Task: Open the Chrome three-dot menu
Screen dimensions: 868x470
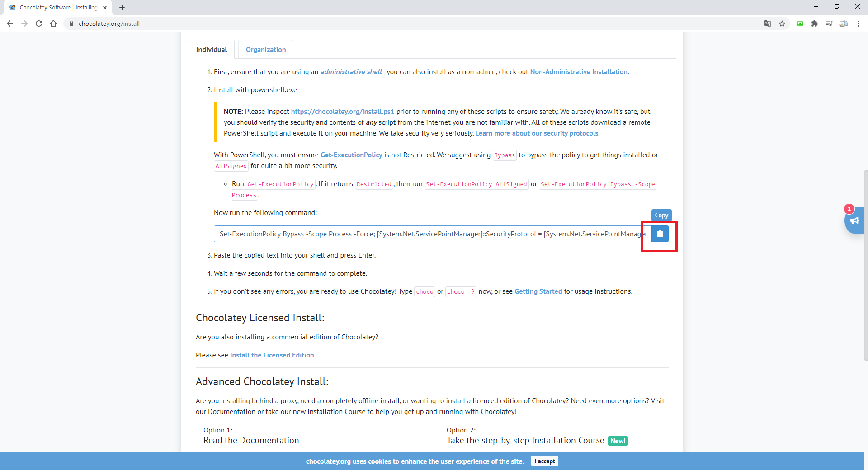Action: pos(858,23)
